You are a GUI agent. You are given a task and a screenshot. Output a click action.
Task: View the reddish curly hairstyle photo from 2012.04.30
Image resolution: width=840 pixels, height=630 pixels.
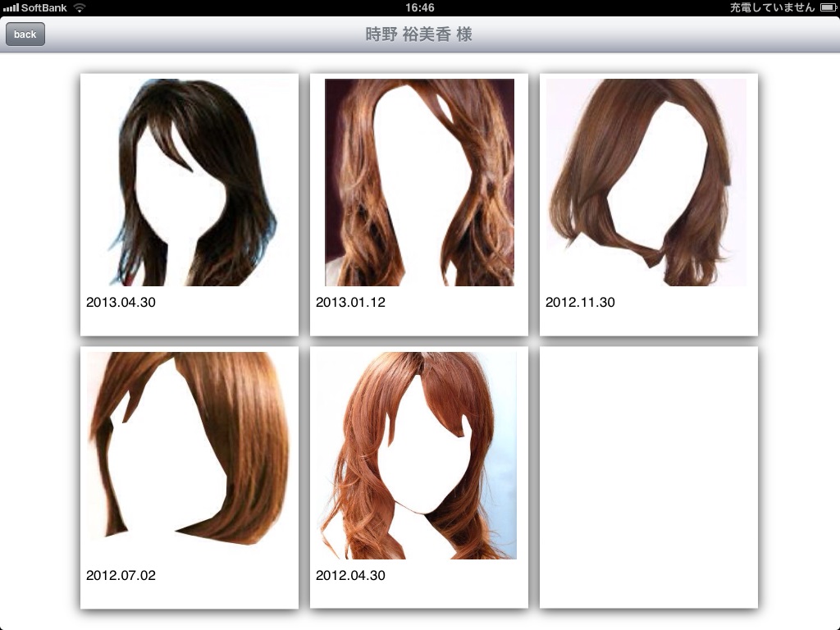pyautogui.click(x=418, y=455)
